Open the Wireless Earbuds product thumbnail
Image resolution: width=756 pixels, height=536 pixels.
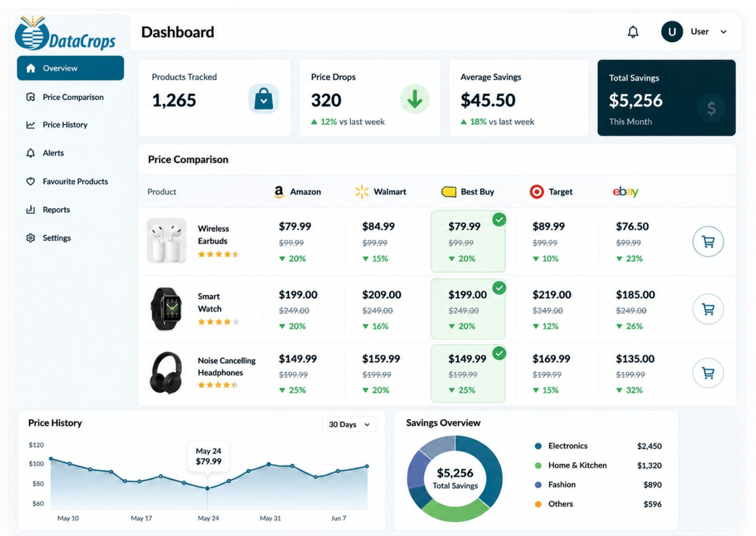tap(167, 241)
